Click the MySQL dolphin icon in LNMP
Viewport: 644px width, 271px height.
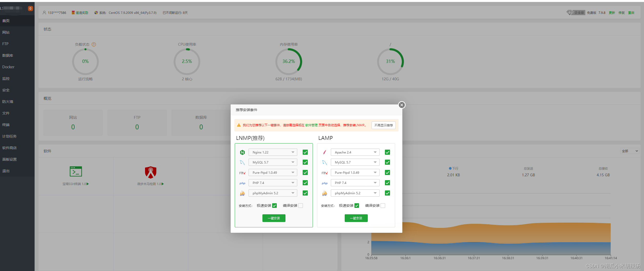[x=242, y=162]
